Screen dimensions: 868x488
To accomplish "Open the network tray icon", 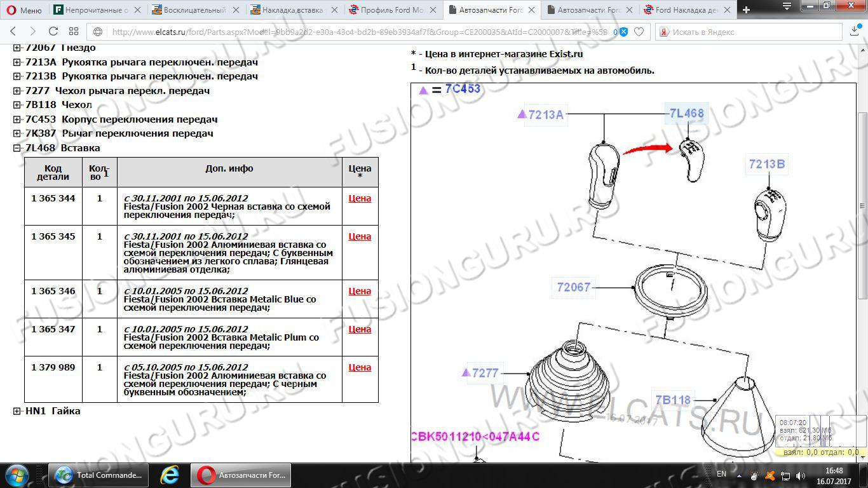I will [785, 475].
